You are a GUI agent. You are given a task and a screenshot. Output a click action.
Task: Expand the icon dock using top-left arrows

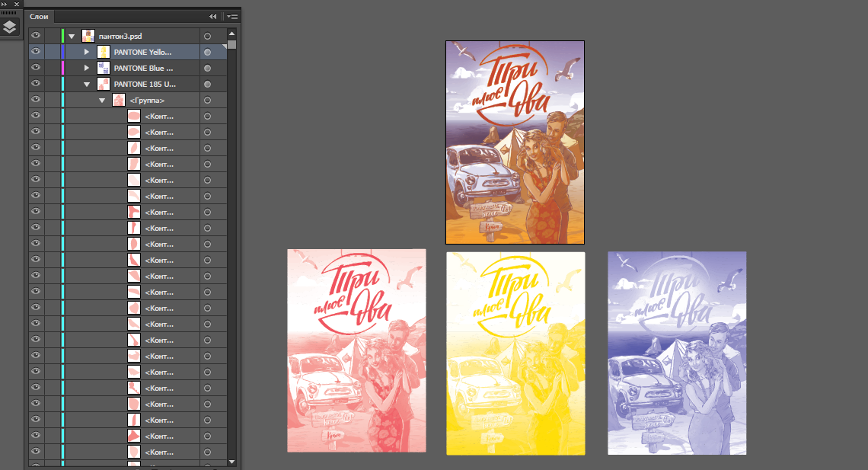click(x=5, y=4)
